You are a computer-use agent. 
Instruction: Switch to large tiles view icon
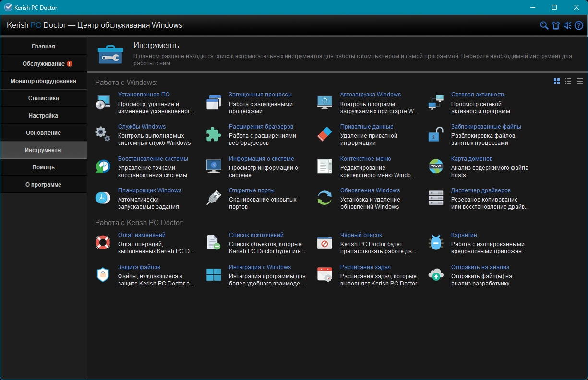click(x=557, y=81)
